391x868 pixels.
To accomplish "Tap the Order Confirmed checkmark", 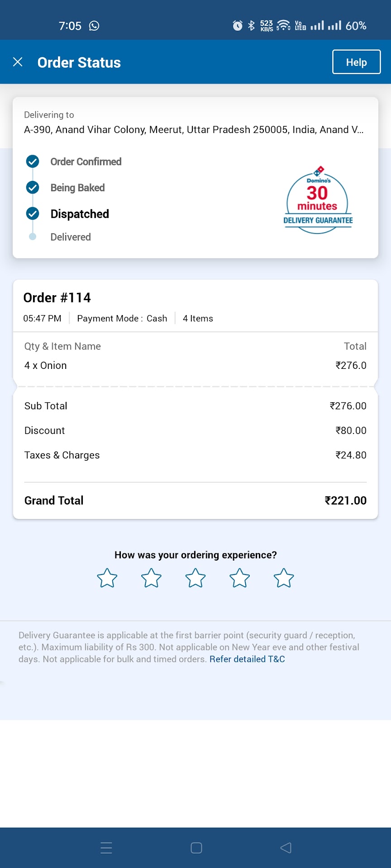I will 33,161.
